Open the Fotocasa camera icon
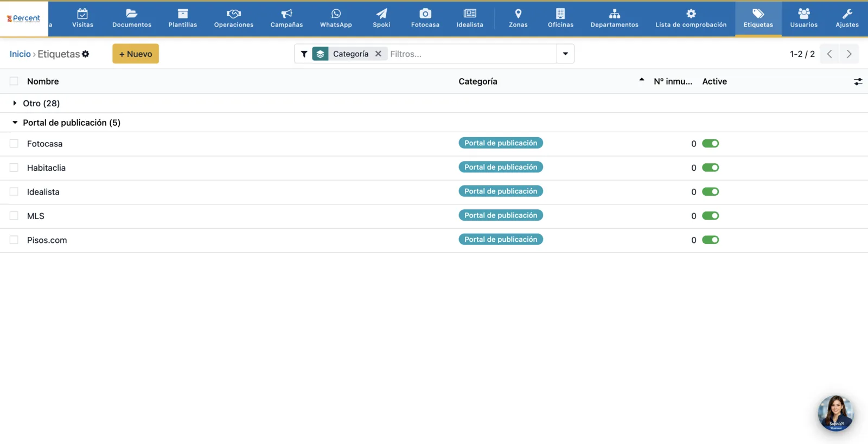This screenshot has width=868, height=444. tap(425, 14)
